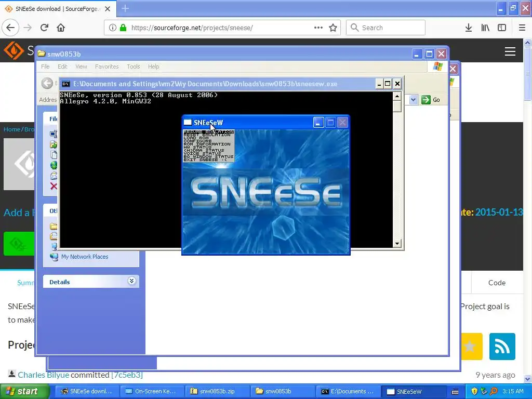Open the Firefox home page

tap(61, 28)
